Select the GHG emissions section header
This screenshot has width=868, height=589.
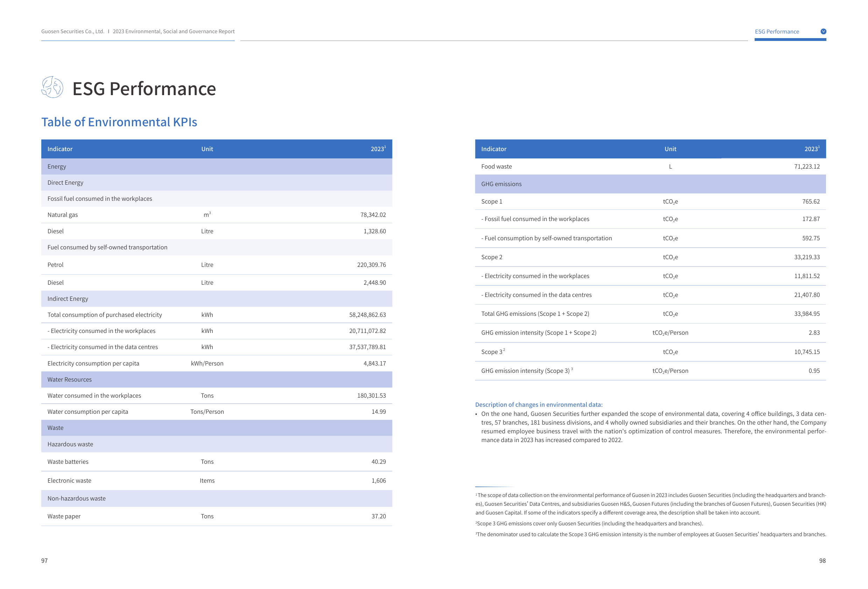(650, 184)
